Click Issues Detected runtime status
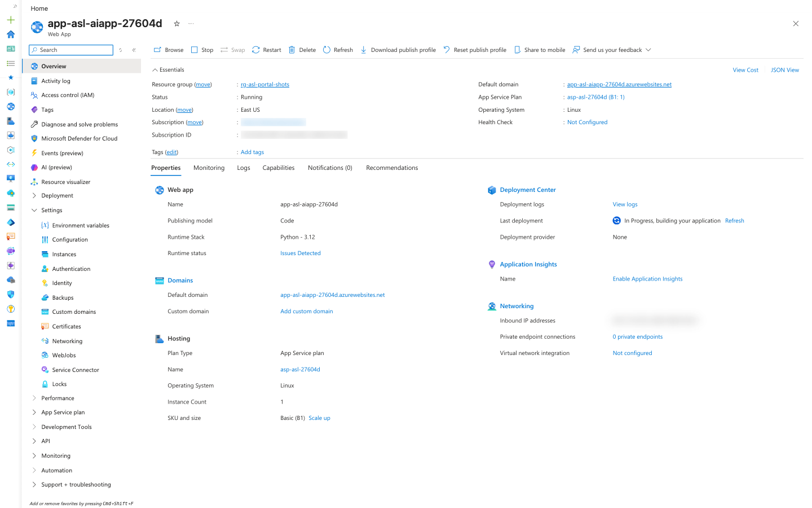This screenshot has width=812, height=508. [x=301, y=253]
